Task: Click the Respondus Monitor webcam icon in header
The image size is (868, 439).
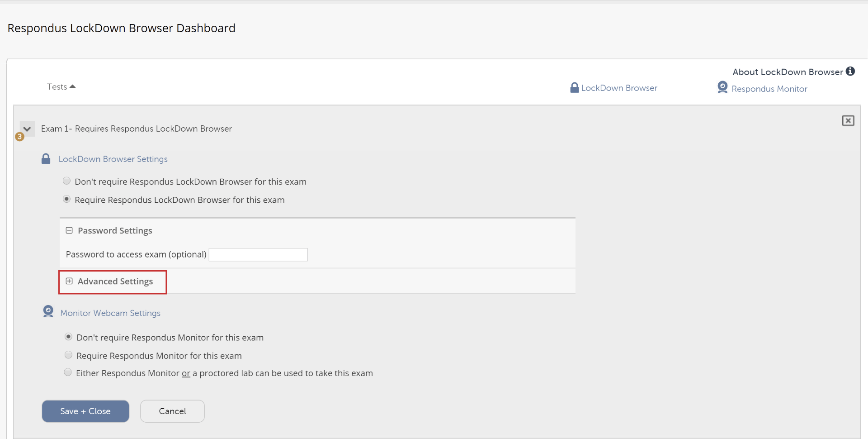Action: tap(722, 87)
